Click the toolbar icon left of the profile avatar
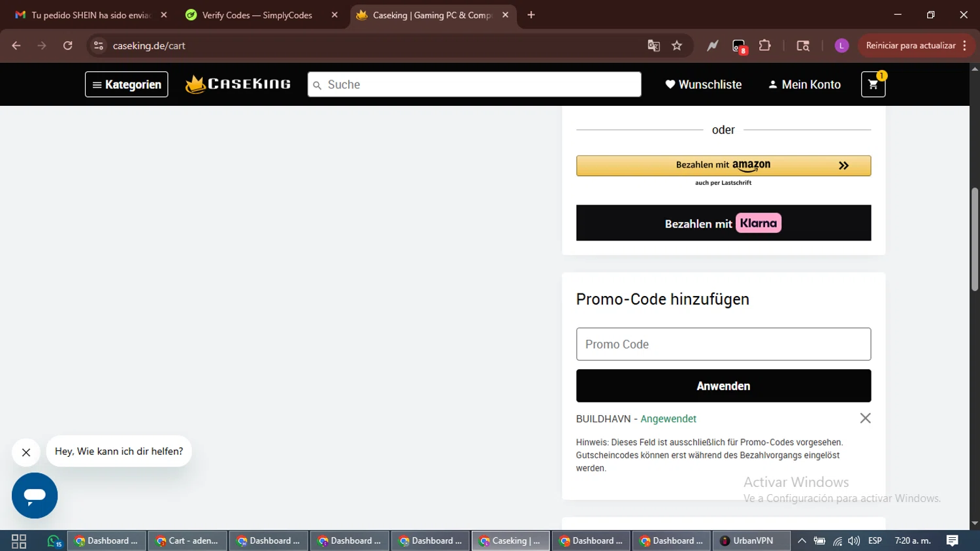Screen dimensions: 980x551 803,46
